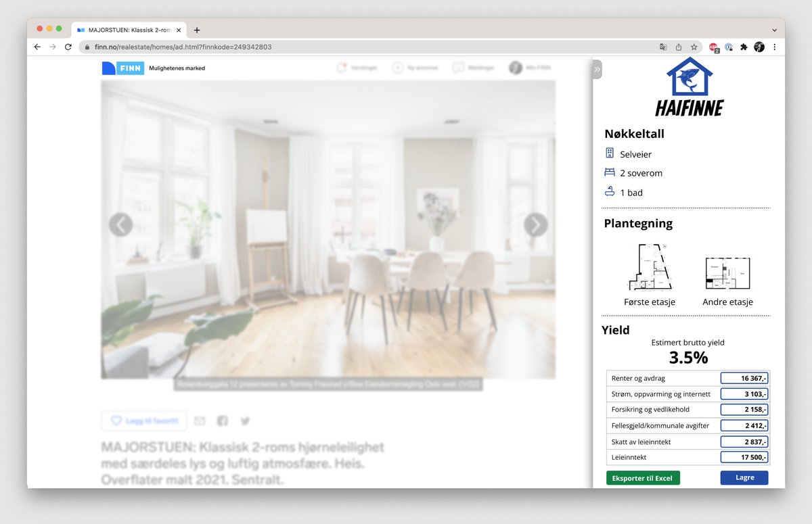Open Min FINN profile menu
812x524 pixels.
tap(529, 68)
